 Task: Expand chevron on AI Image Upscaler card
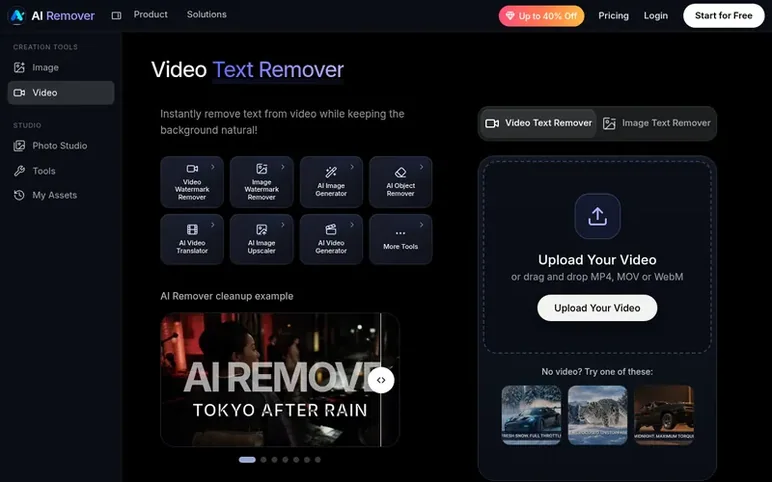283,225
